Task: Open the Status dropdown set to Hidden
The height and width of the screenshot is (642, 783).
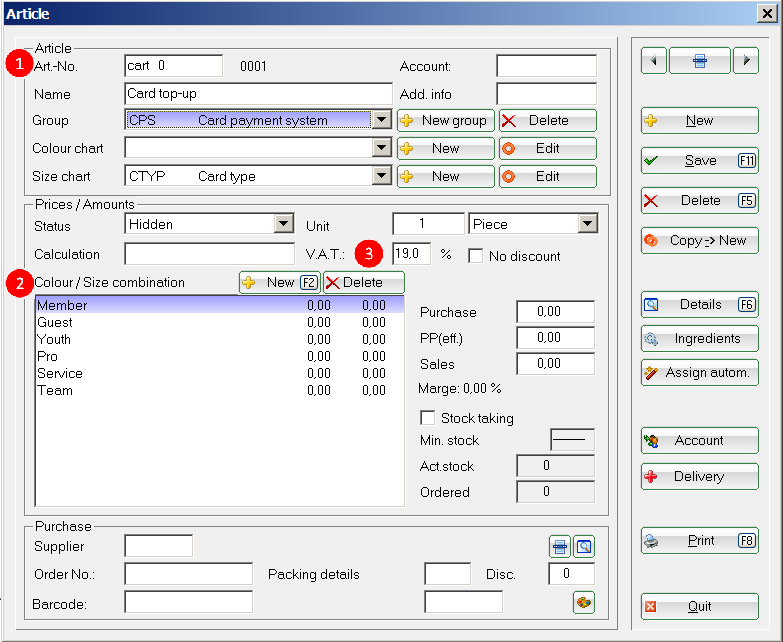Action: tap(284, 223)
